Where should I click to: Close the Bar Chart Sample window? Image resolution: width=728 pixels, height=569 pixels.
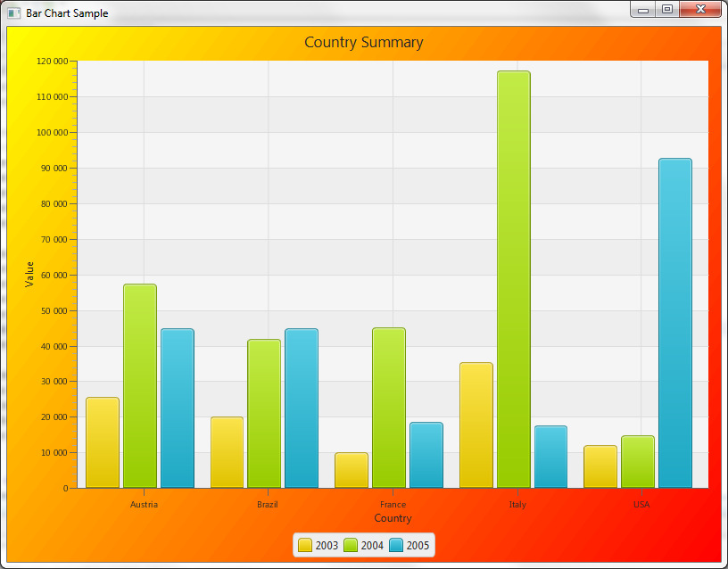[699, 10]
